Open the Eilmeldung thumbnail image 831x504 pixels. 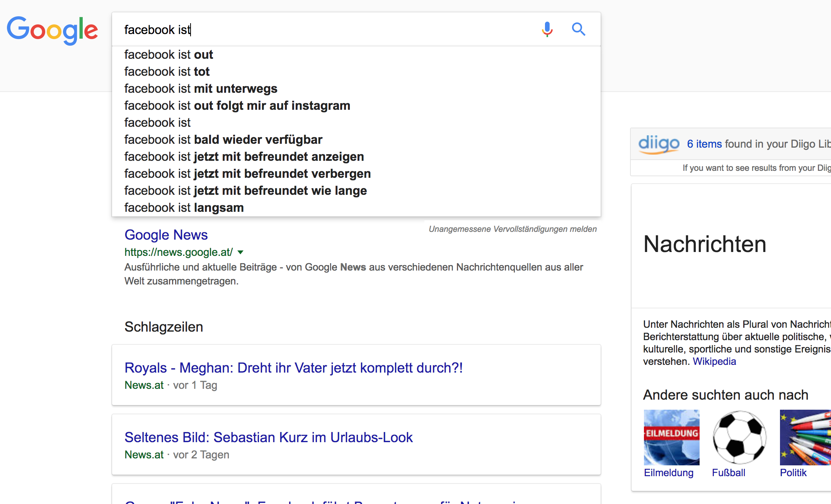tap(671, 437)
